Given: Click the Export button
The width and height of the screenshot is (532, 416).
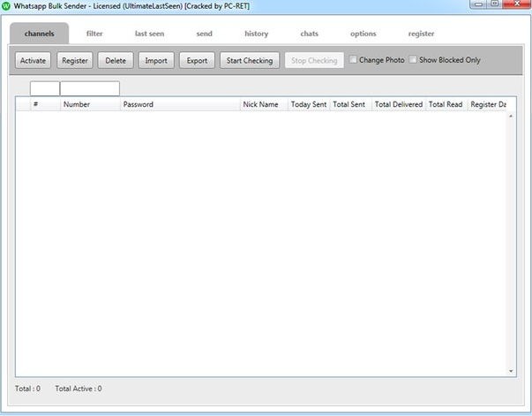Looking at the screenshot, I should [x=197, y=61].
